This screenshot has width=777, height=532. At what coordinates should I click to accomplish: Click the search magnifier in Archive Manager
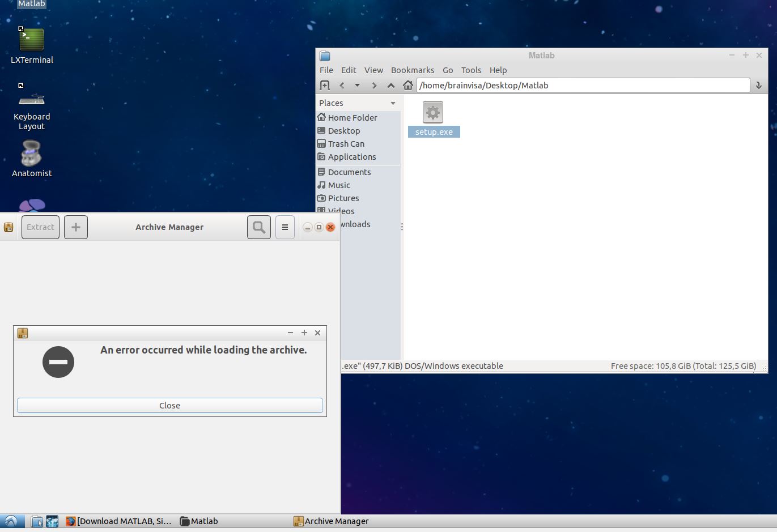pos(259,227)
